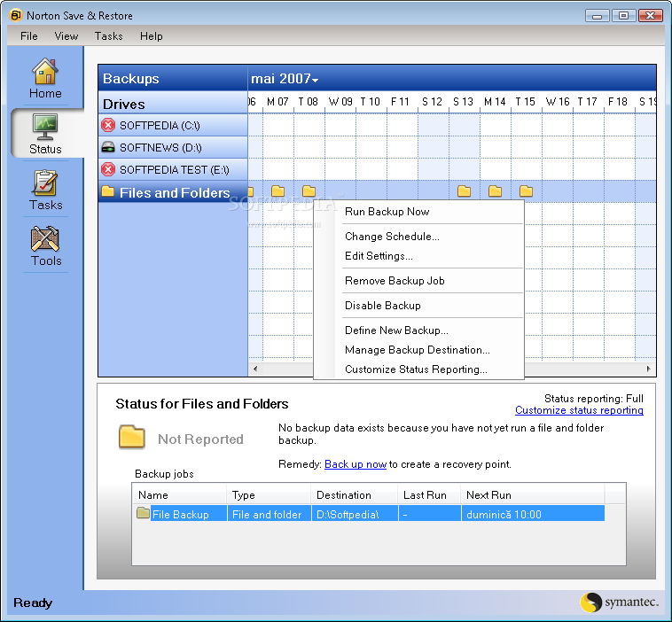Click the Back up now link
Viewport: 672px width, 622px height.
356,464
